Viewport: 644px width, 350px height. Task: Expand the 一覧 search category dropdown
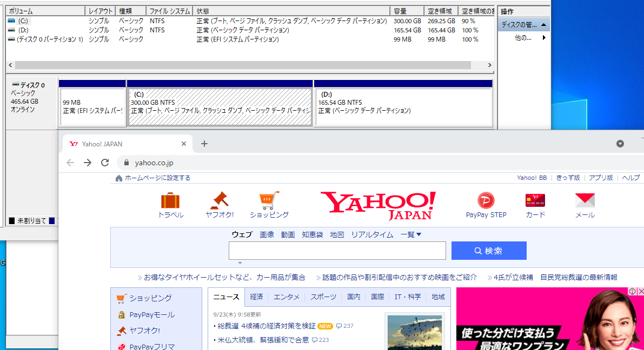click(411, 235)
